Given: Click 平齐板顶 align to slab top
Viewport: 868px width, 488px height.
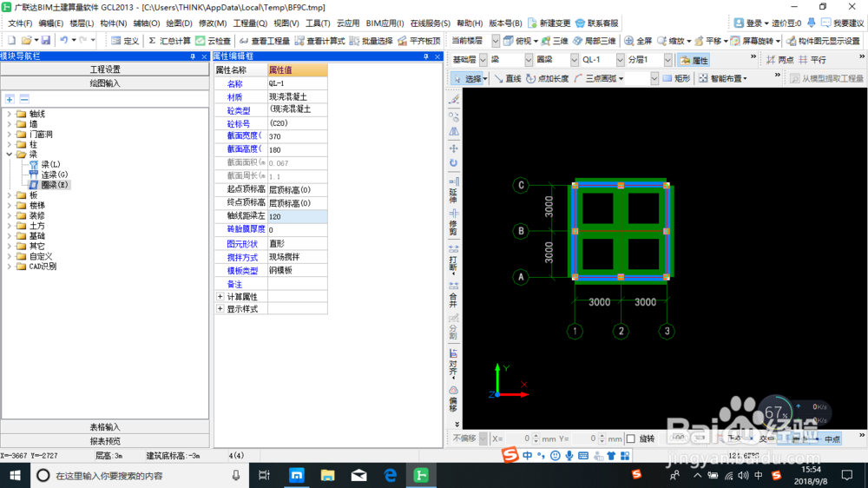Looking at the screenshot, I should click(419, 41).
